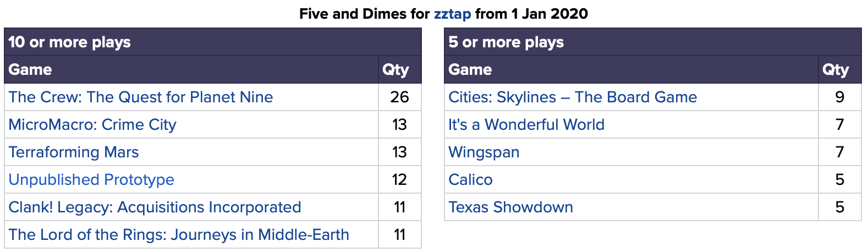Open the Calico game link
Viewport: 868px width, 252px height.
pos(470,180)
